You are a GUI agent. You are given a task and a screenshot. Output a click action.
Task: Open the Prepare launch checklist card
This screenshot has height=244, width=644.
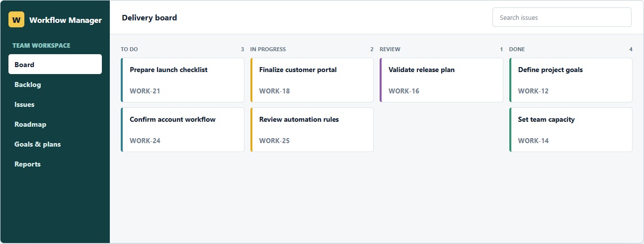(x=182, y=80)
